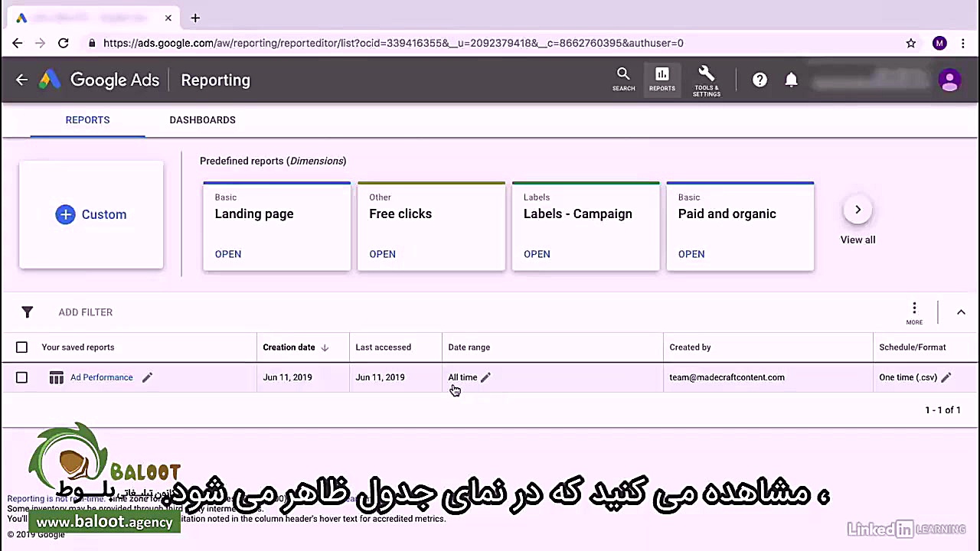Edit the Ad Performance report name
This screenshot has height=551, width=980.
147,377
